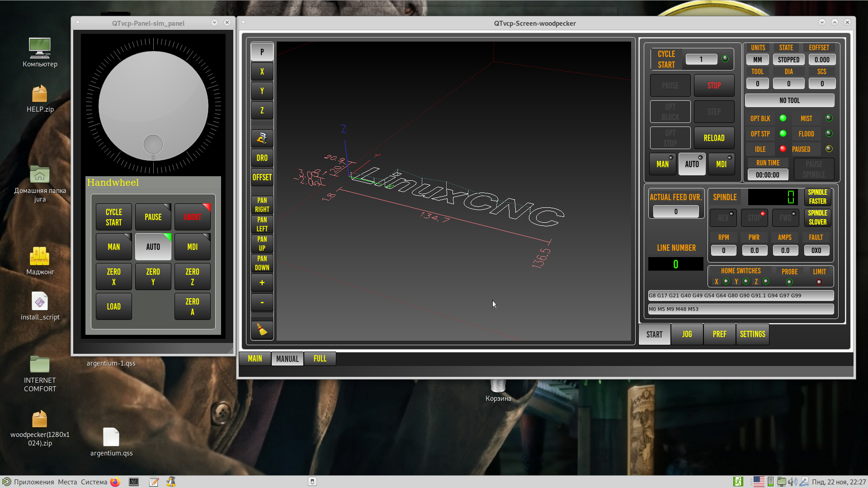The image size is (868, 488).
Task: Open the Места menu
Action: [x=67, y=482]
